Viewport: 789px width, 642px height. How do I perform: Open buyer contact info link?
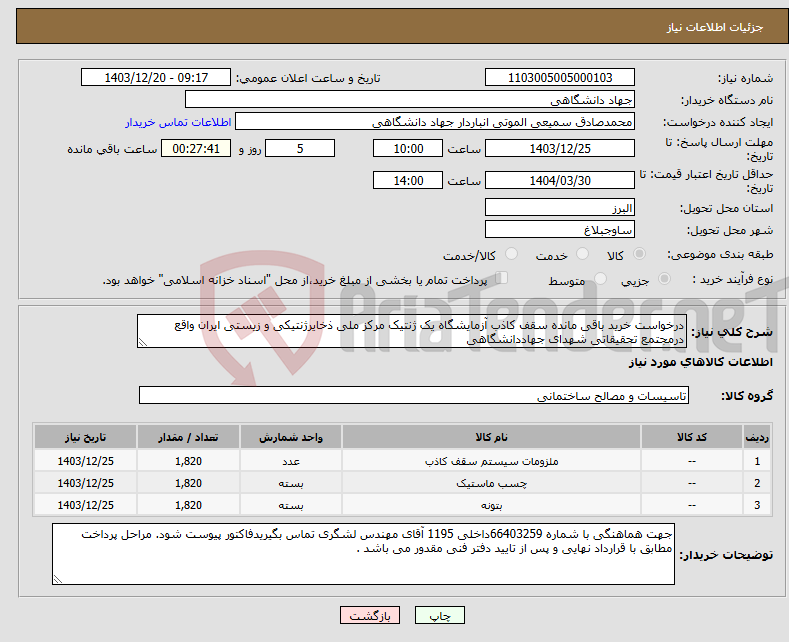[x=178, y=122]
